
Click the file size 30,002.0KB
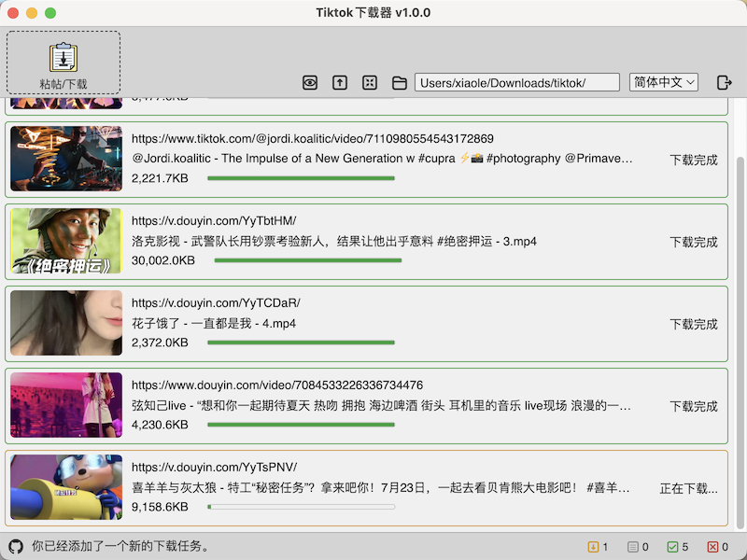[x=163, y=260]
